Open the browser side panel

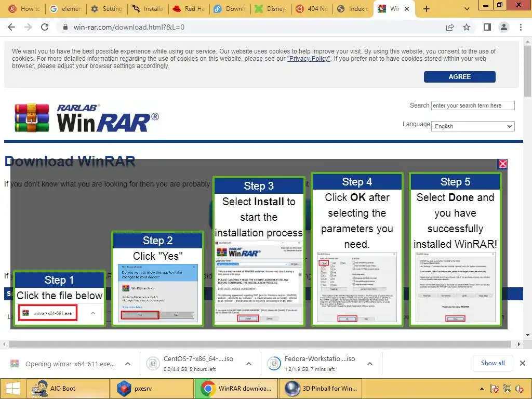point(487,27)
